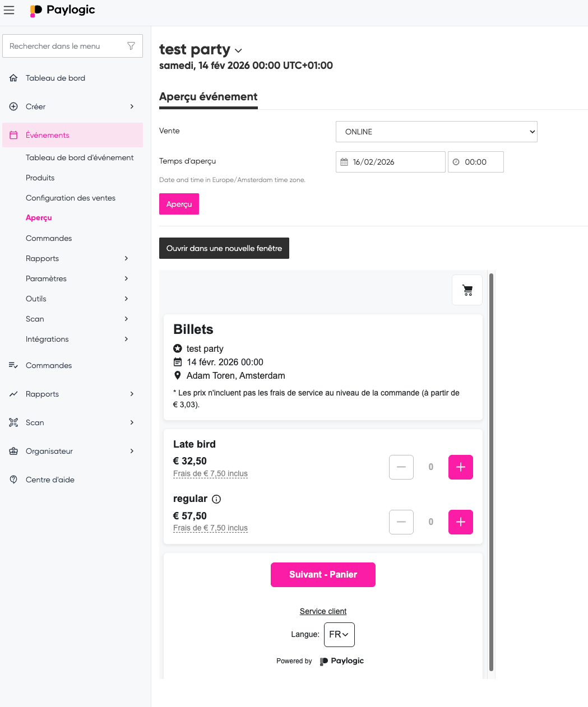The height and width of the screenshot is (707, 588).
Task: Click the preview panel vertical scrollbar
Action: [x=491, y=471]
